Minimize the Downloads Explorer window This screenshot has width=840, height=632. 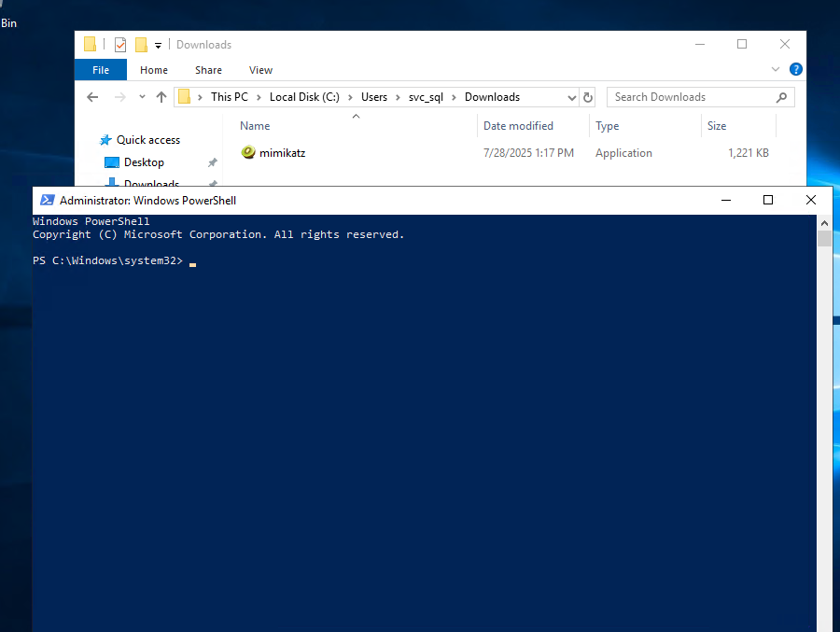click(x=700, y=44)
